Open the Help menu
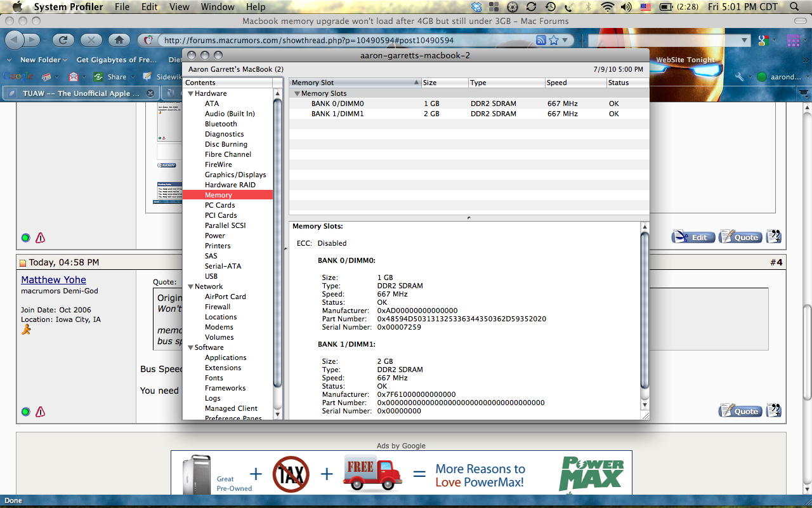Screen dimensions: 812x508 [256, 7]
